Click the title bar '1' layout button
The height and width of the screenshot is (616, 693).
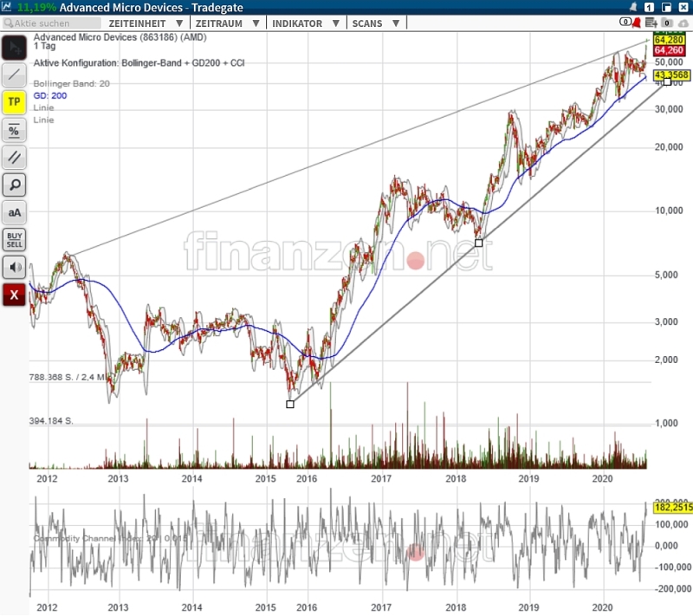click(649, 7)
